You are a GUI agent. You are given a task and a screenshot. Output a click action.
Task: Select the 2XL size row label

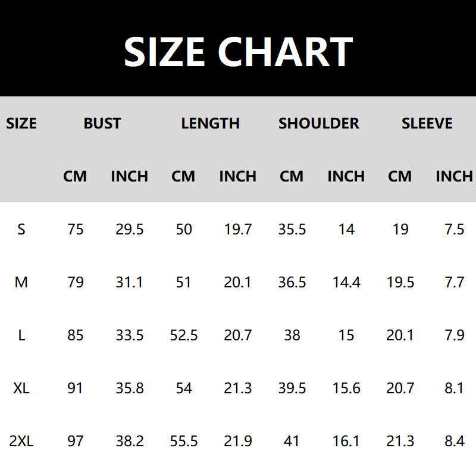(21, 441)
